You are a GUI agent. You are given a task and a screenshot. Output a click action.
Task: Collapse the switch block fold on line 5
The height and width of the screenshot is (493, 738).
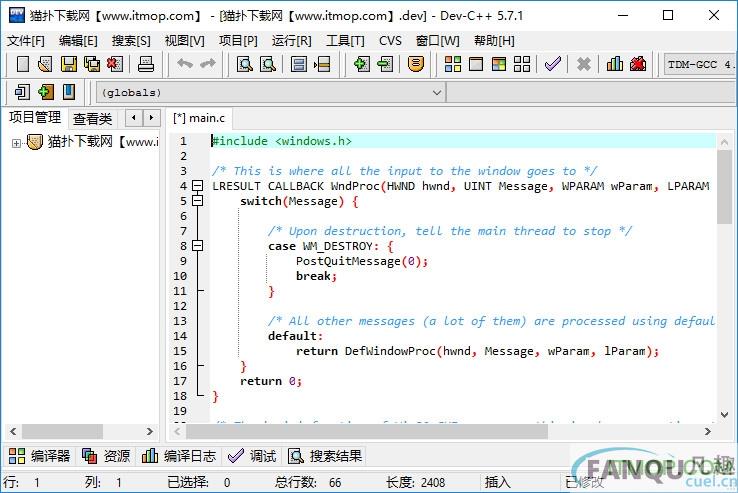click(x=197, y=201)
